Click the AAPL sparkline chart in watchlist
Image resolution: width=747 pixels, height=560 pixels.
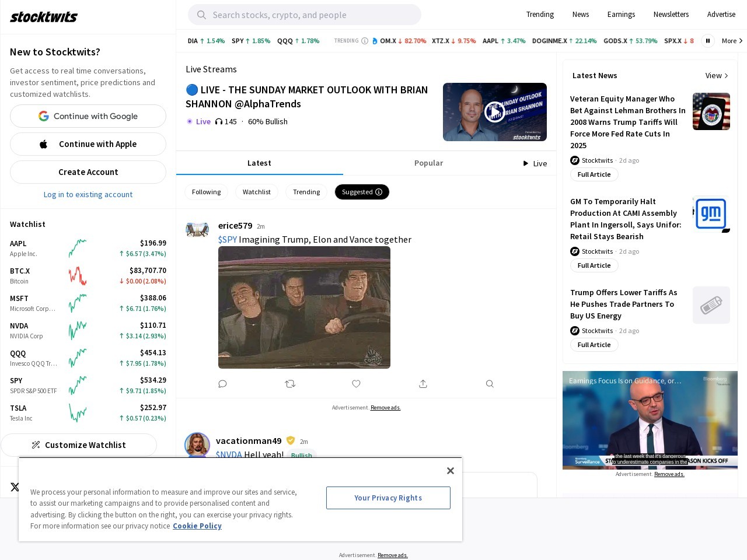77,248
